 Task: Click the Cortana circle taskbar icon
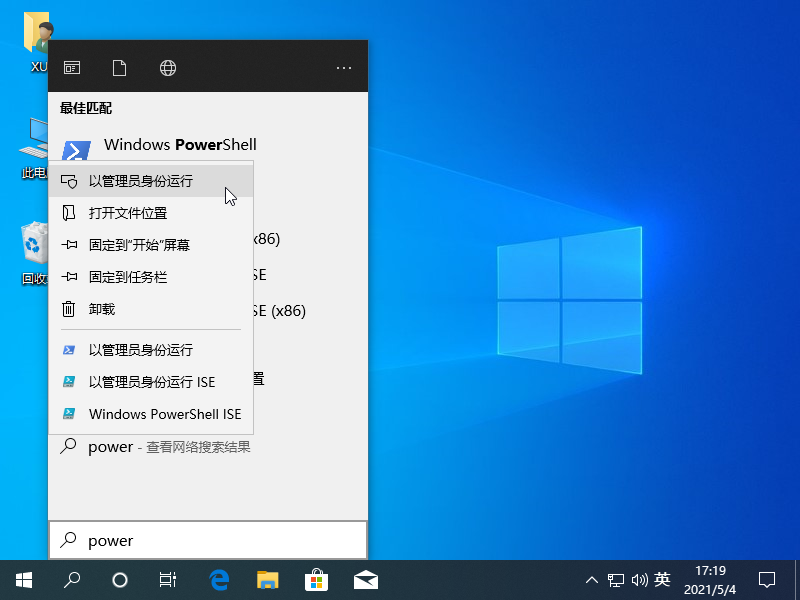pos(120,579)
